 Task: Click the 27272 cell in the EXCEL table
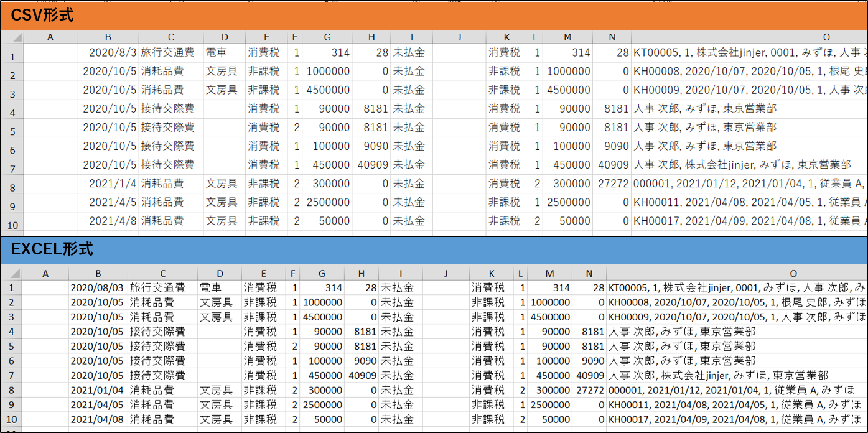point(589,390)
